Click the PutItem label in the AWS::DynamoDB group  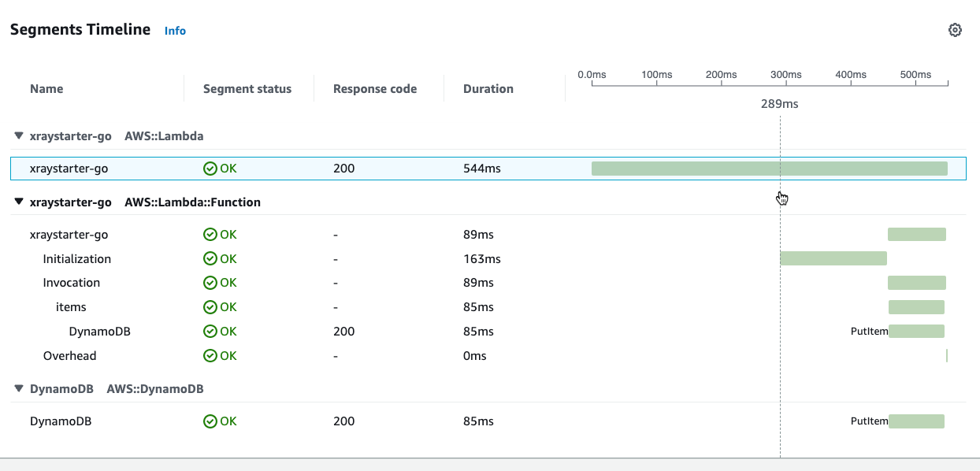click(870, 421)
